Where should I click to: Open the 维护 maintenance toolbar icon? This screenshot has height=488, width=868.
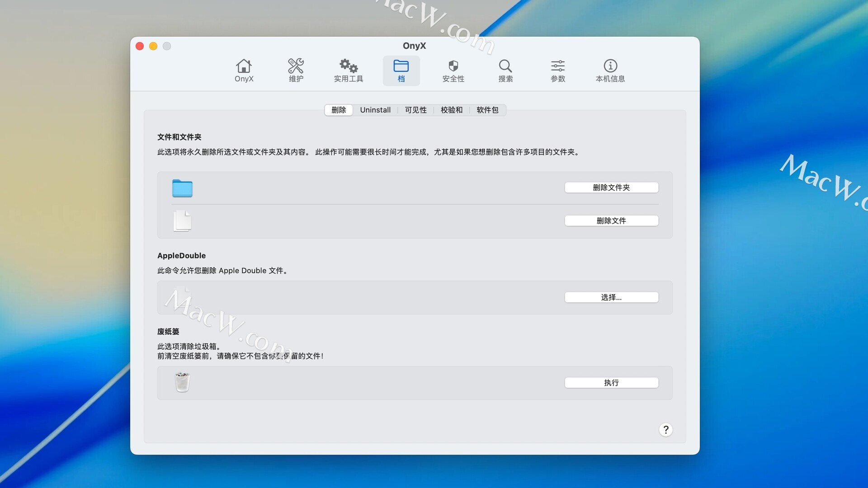coord(296,70)
